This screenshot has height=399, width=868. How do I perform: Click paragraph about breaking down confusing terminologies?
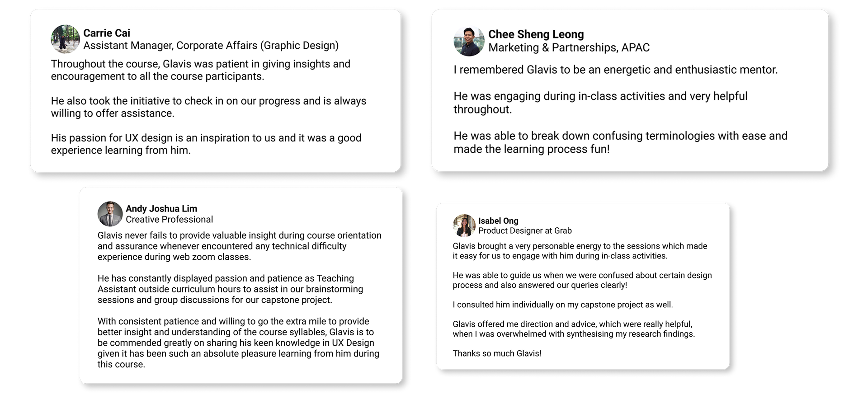point(620,142)
